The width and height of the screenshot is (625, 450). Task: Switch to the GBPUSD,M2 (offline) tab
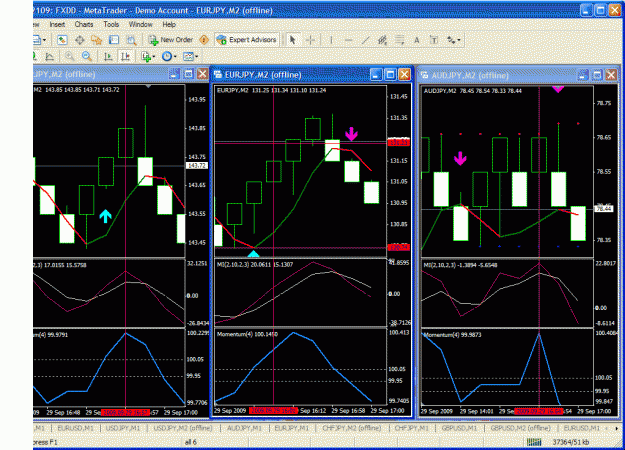(520, 428)
